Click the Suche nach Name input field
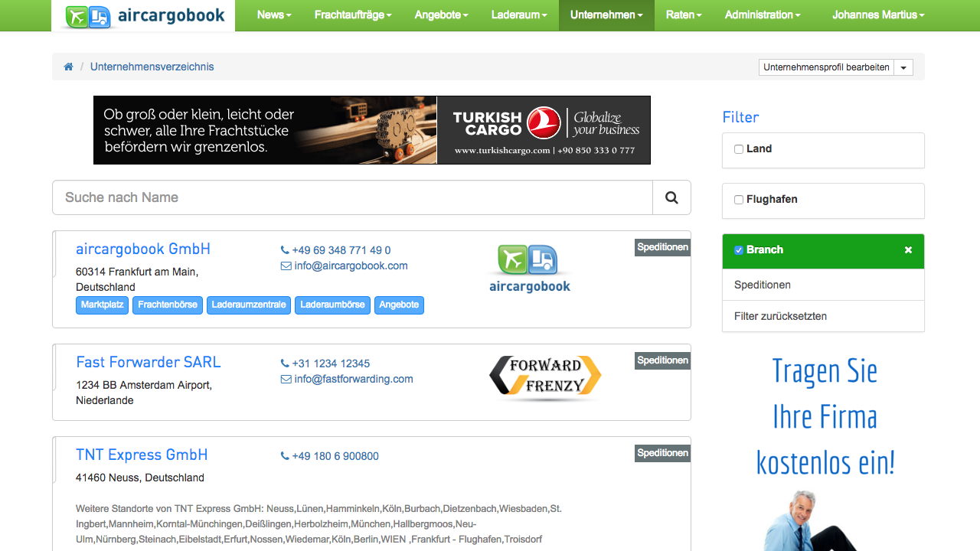980x551 pixels. tap(352, 197)
